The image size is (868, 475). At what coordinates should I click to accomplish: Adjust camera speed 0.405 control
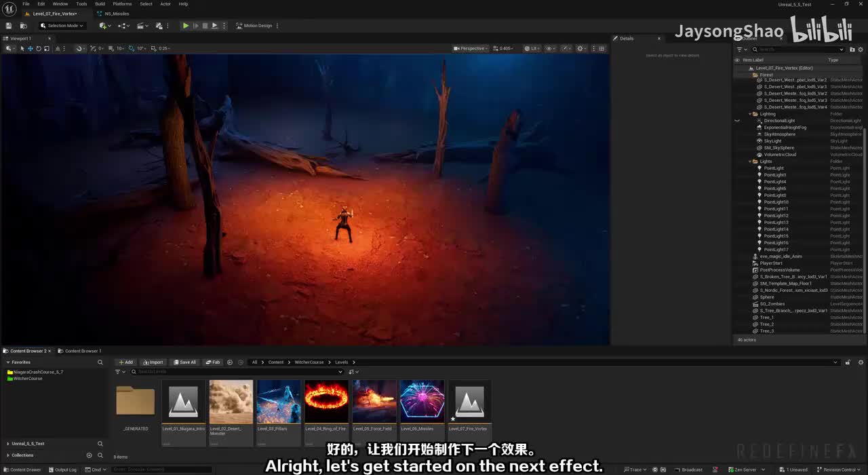pos(504,48)
